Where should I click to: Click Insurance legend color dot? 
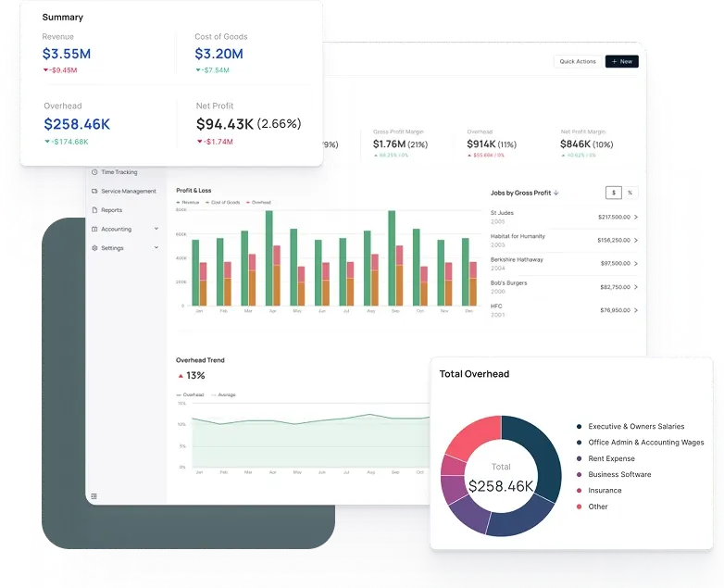pyautogui.click(x=579, y=491)
